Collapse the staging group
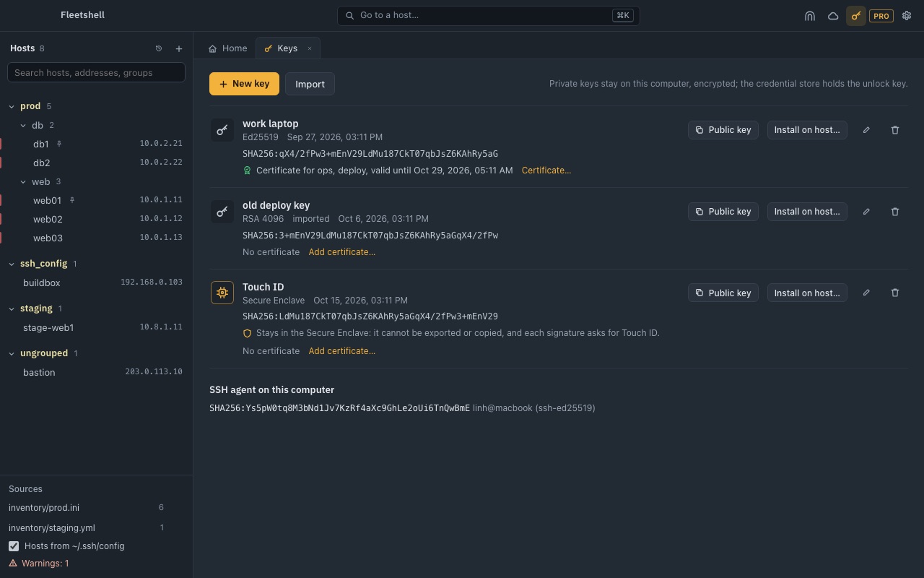 (x=12, y=309)
